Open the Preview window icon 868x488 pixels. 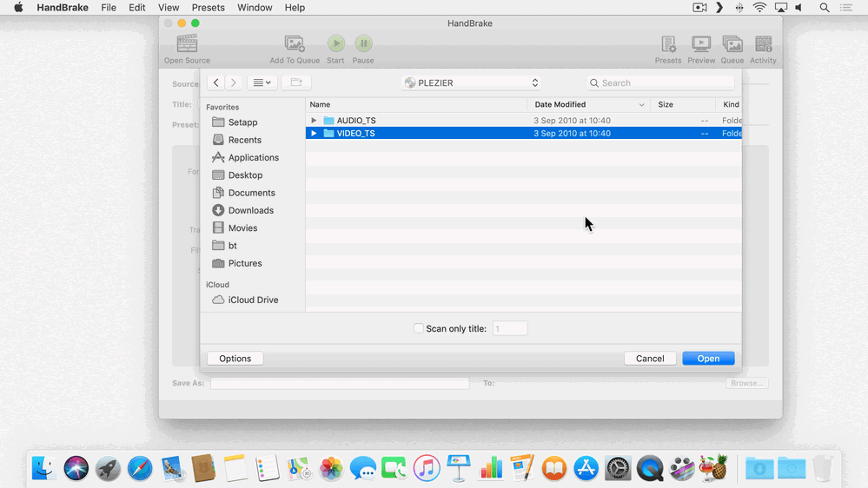pos(701,43)
